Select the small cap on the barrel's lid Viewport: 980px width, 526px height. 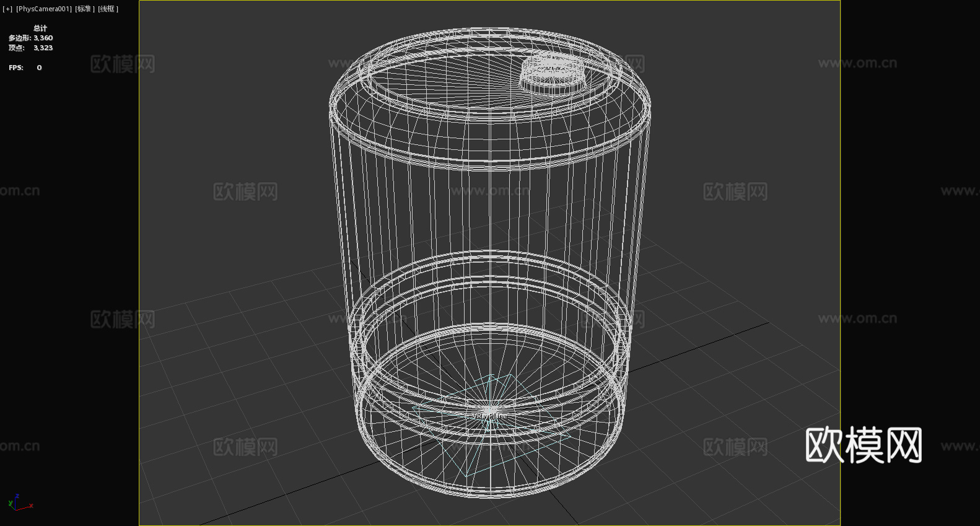tap(553, 73)
